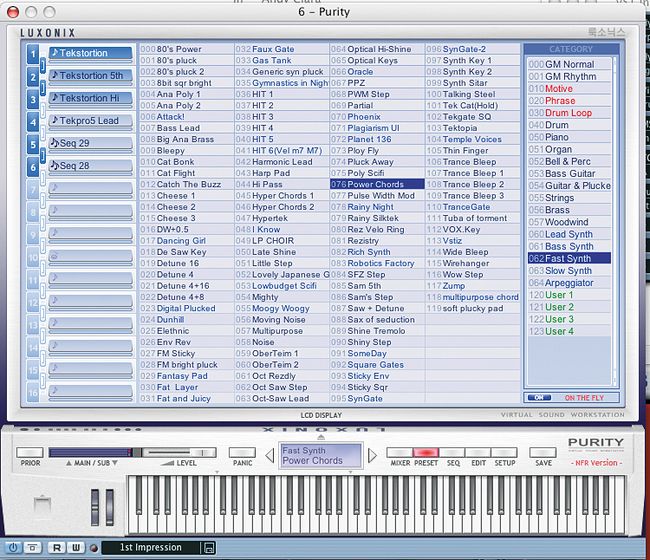
Task: Switch to the MIXER page
Action: coord(400,452)
